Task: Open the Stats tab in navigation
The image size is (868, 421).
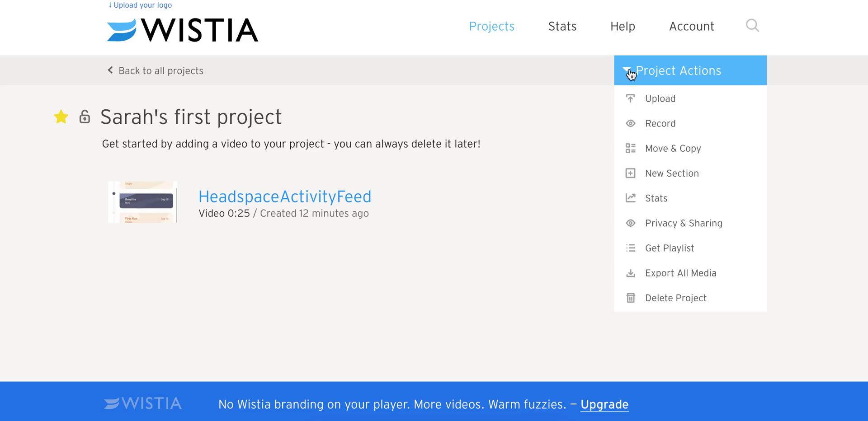Action: (562, 26)
